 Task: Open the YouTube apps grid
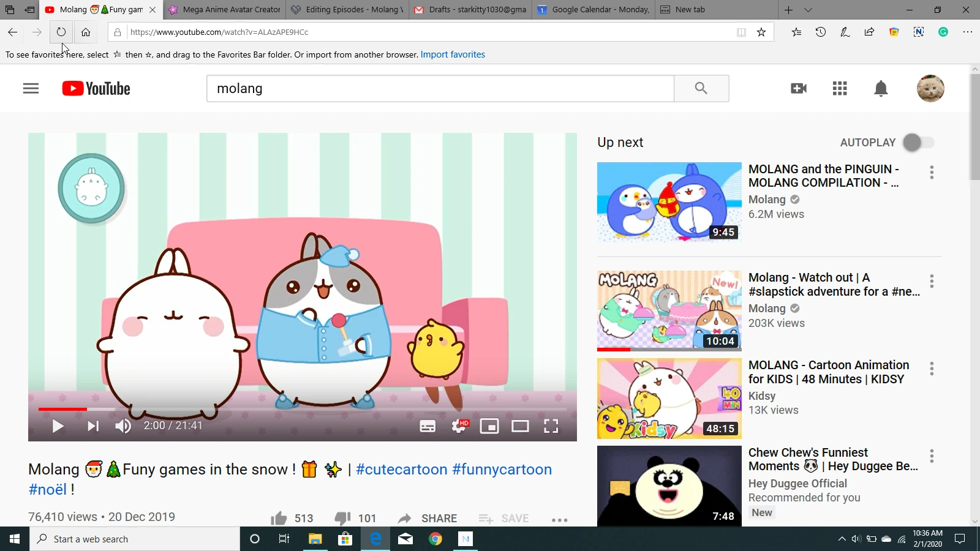[x=839, y=88]
